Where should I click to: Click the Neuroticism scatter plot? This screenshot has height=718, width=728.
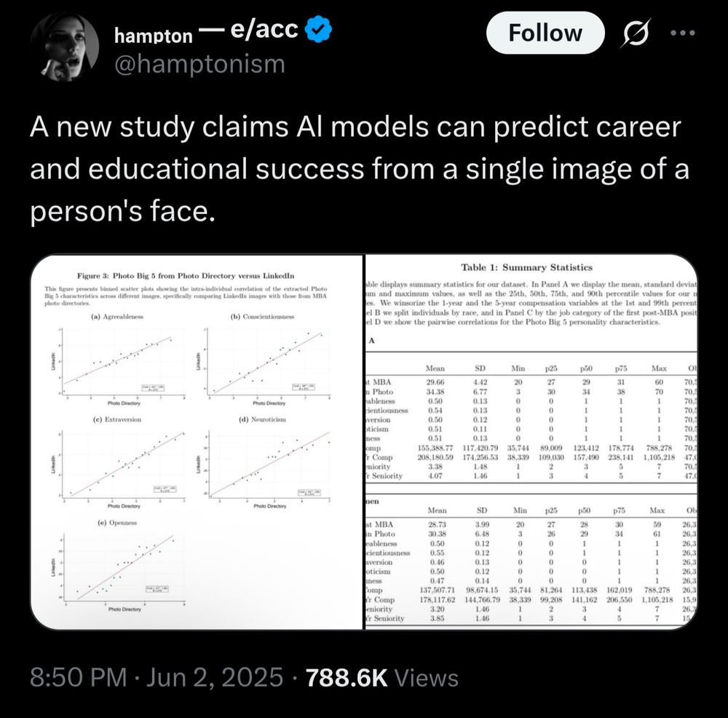click(264, 463)
